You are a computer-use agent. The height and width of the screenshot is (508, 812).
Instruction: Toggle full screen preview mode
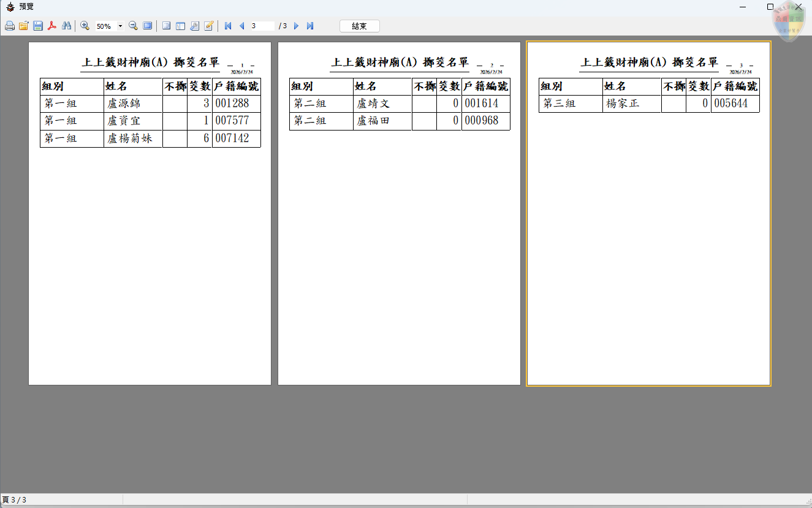coord(148,26)
